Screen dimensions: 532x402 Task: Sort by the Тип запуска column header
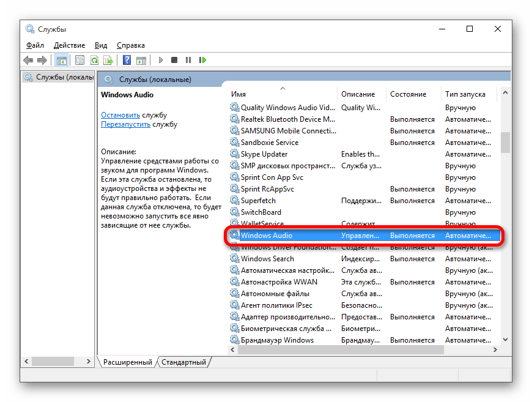click(469, 94)
